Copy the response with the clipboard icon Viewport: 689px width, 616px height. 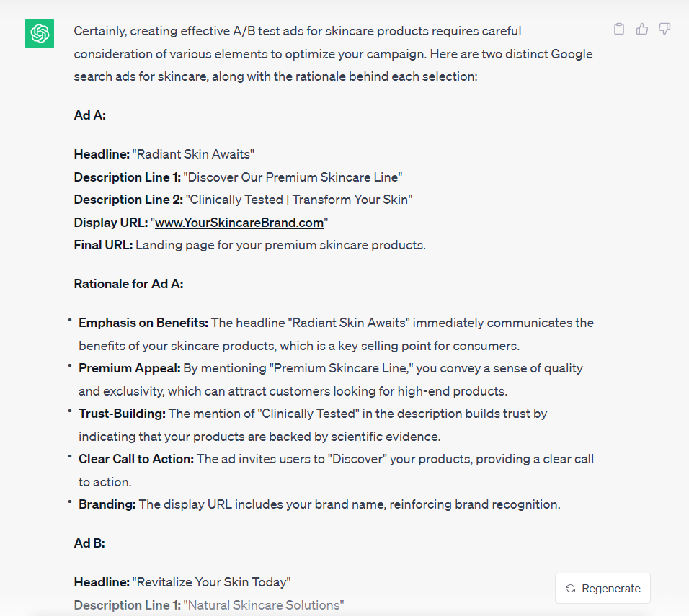click(x=619, y=29)
